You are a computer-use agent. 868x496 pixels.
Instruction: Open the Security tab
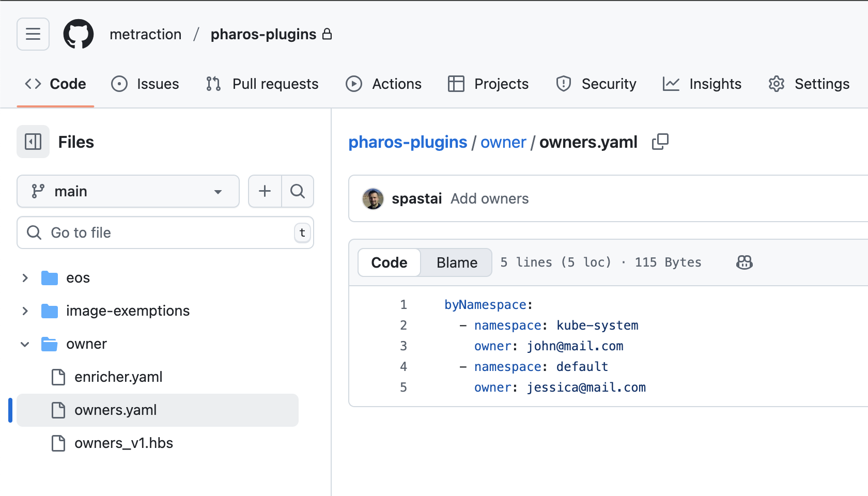pyautogui.click(x=596, y=84)
